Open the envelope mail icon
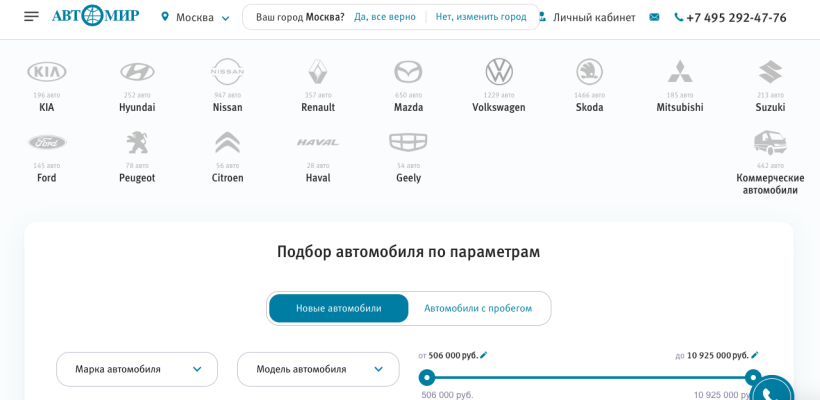The image size is (820, 400). 654,17
